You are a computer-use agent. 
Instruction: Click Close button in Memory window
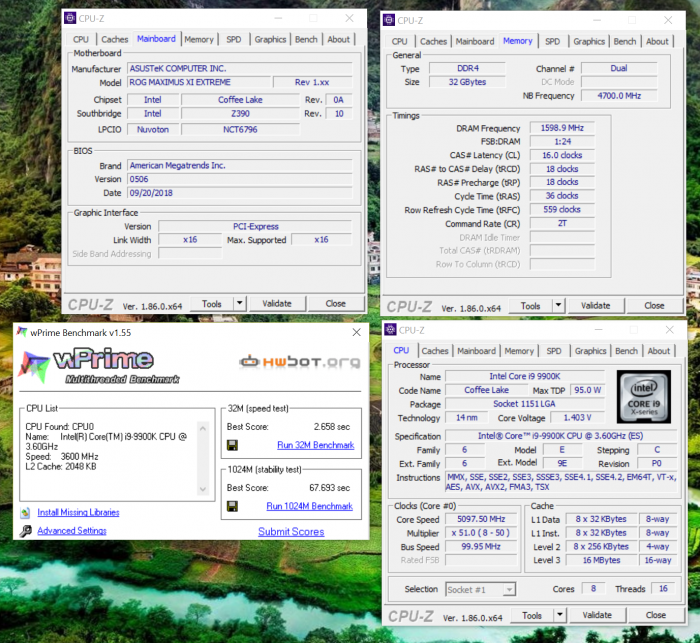point(654,306)
